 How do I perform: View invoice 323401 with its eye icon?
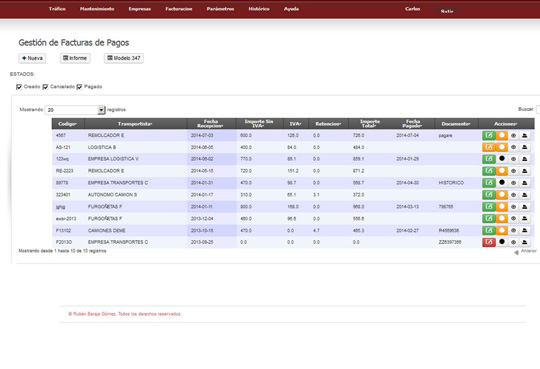[513, 195]
